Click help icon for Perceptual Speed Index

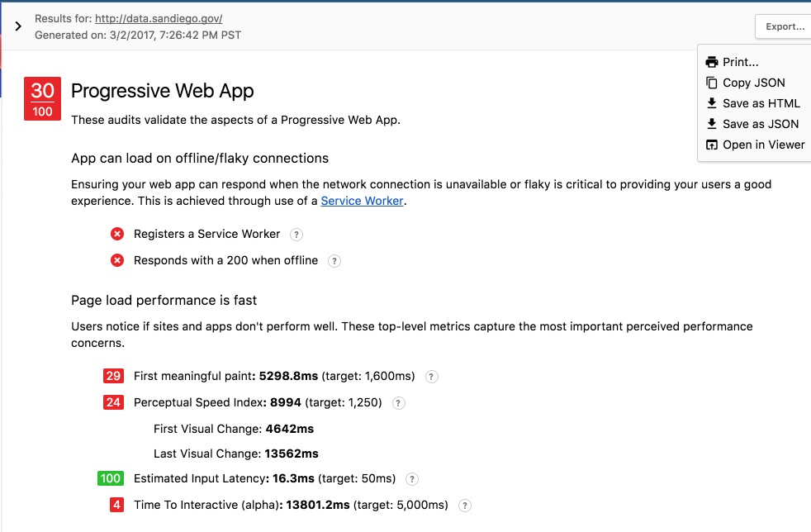pyautogui.click(x=398, y=403)
